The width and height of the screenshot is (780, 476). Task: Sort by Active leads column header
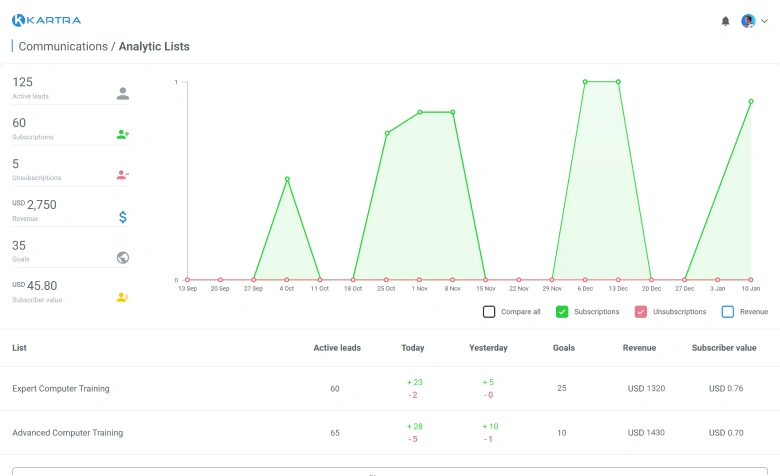coord(337,348)
